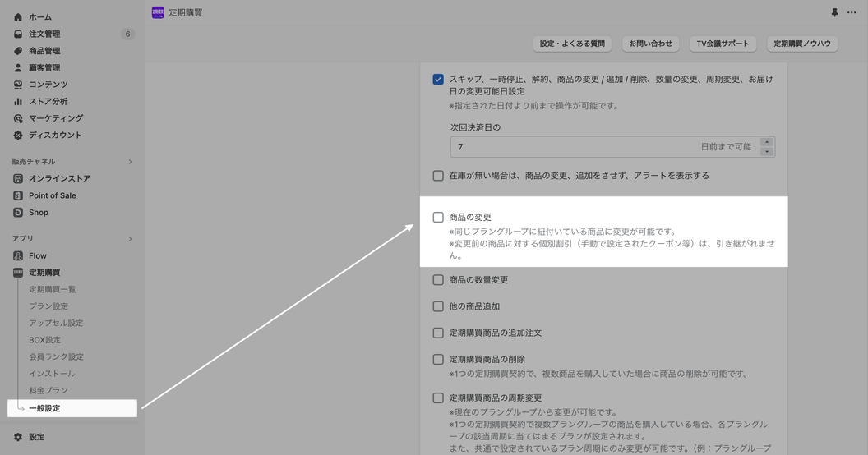Viewport: 868px width, 455px height.
Task: Open 定期購買一覧 in the sidebar
Action: tap(53, 289)
